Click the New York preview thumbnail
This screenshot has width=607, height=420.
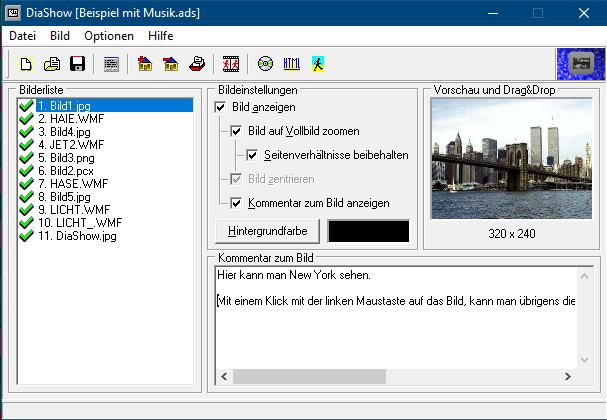[x=510, y=171]
